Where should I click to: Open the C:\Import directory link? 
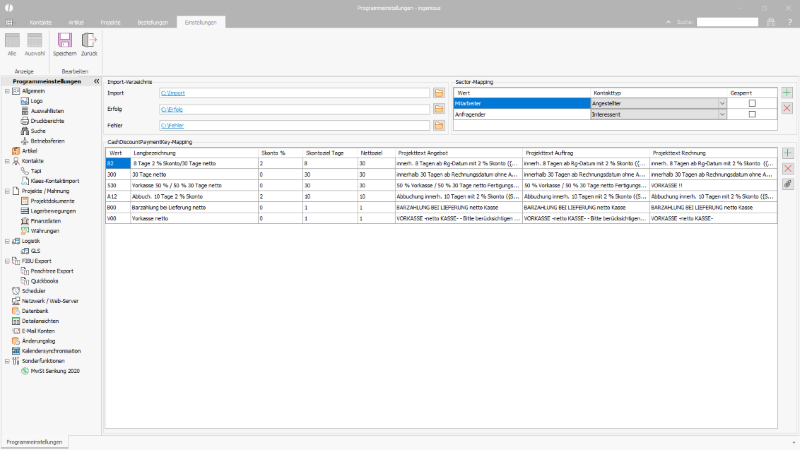click(173, 93)
